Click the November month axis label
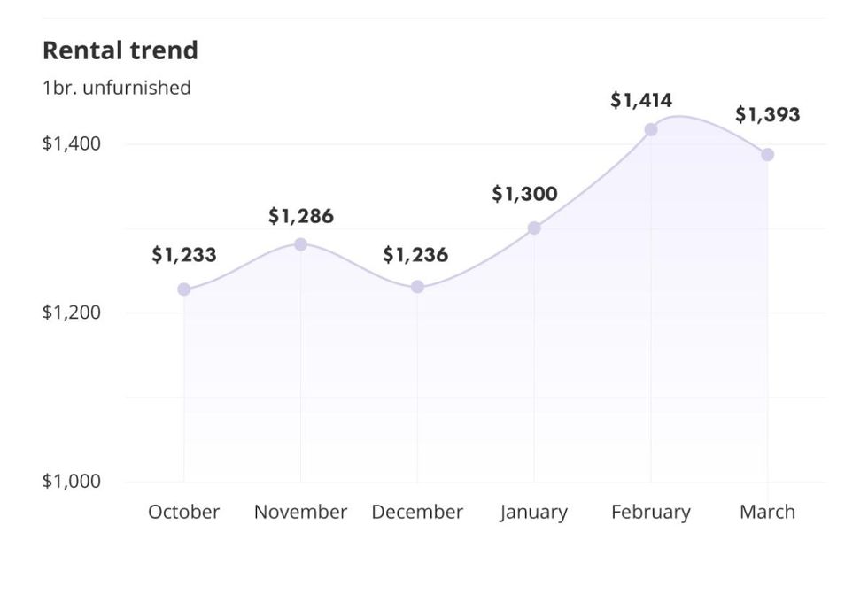 tap(300, 512)
